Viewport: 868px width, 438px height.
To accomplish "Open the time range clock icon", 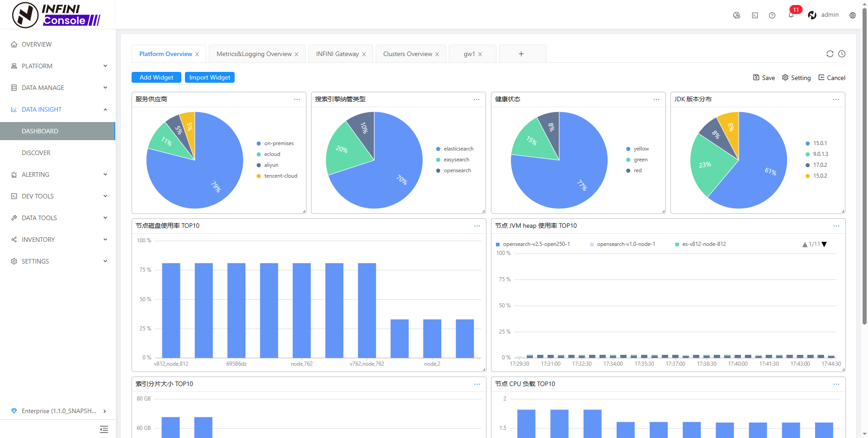I will click(842, 54).
